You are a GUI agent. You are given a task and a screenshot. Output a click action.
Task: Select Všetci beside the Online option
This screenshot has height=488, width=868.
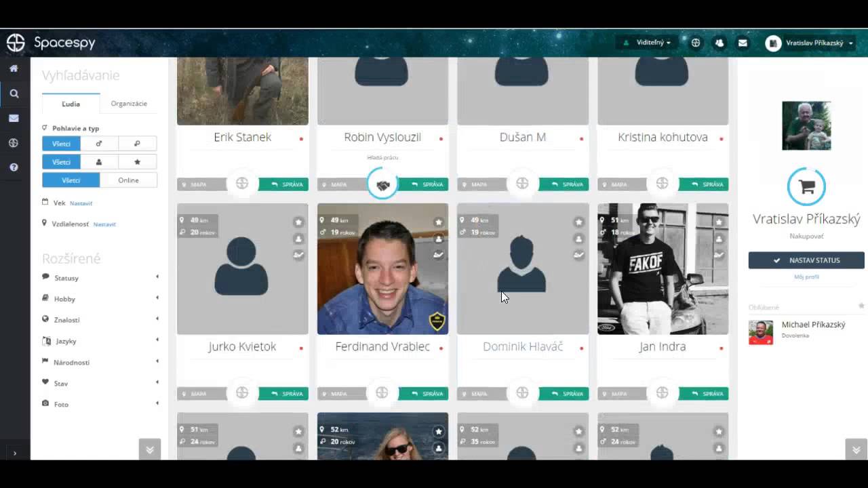click(x=71, y=180)
